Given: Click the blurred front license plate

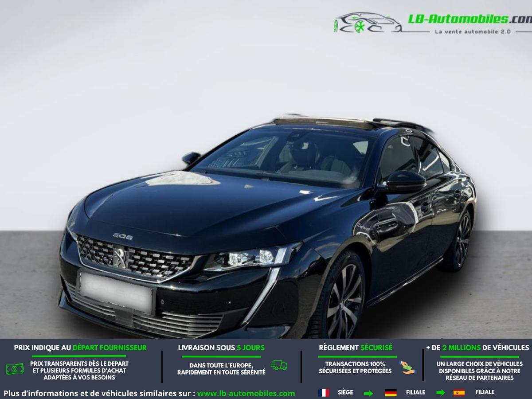Looking at the screenshot, I should (x=116, y=293).
